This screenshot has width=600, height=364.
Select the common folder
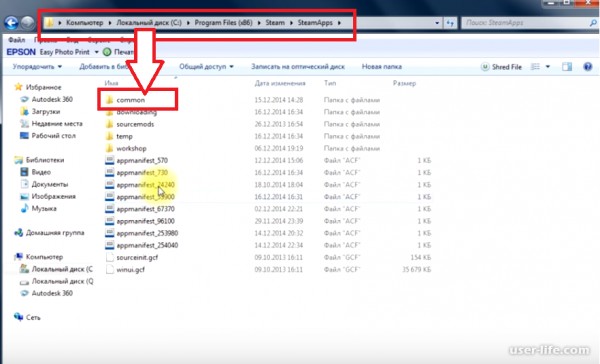[x=130, y=100]
